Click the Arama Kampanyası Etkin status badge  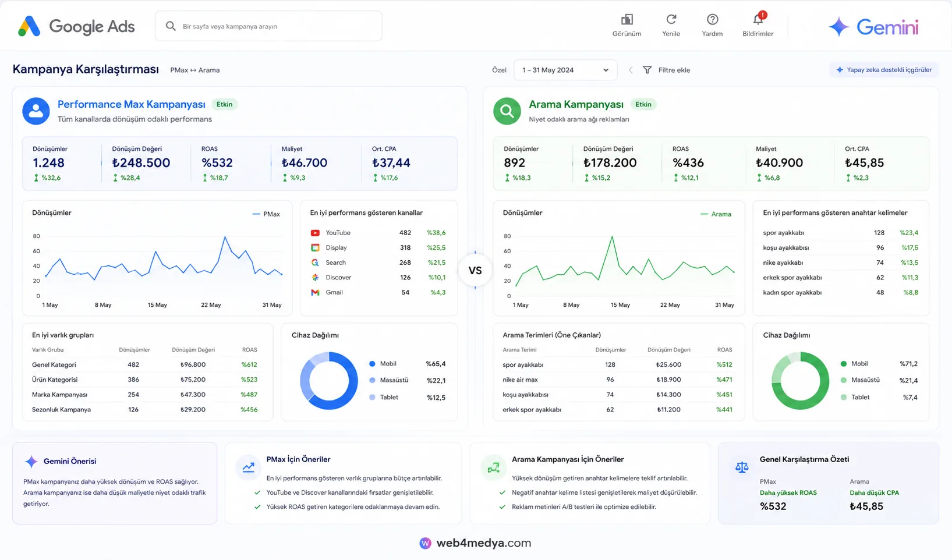[x=643, y=104]
